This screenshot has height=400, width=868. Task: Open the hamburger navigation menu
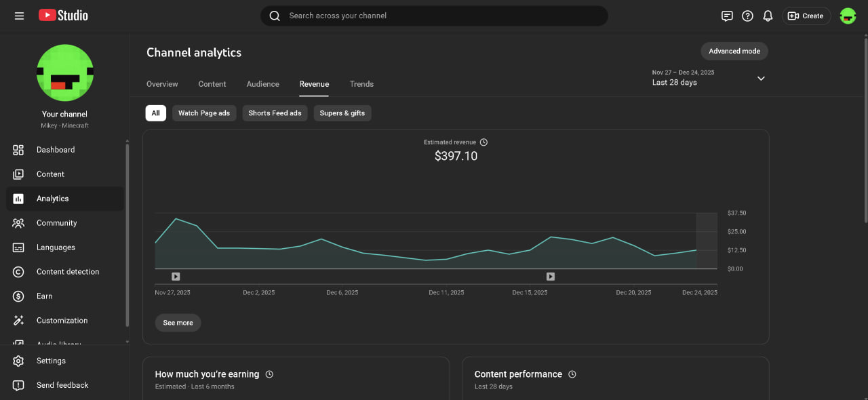pos(19,16)
